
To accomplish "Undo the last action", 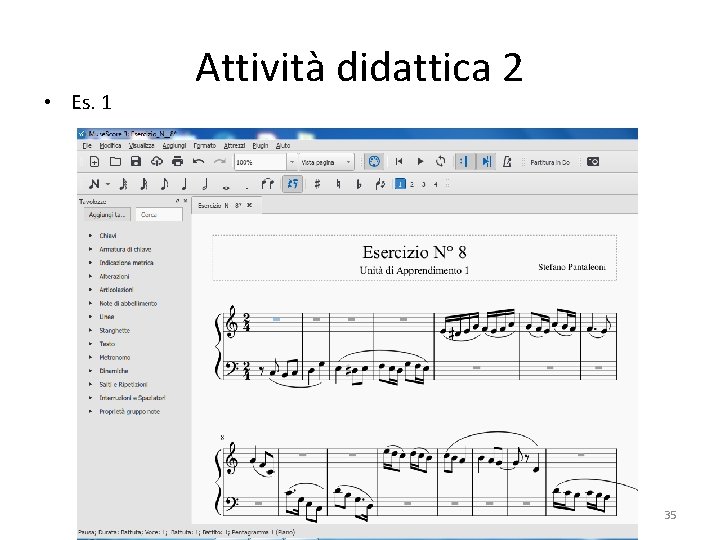I will click(x=198, y=162).
